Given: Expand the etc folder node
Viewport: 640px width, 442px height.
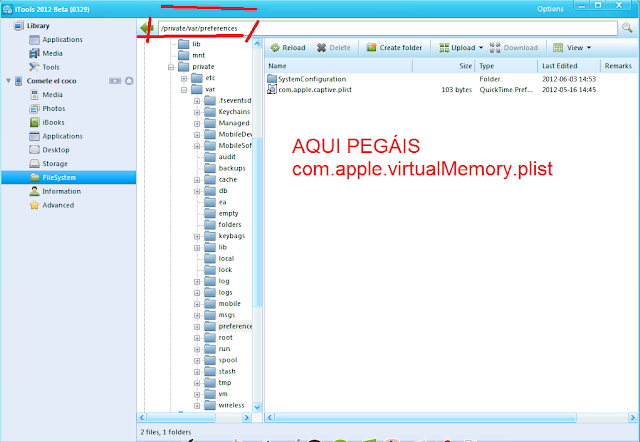Looking at the screenshot, I should coord(184,78).
